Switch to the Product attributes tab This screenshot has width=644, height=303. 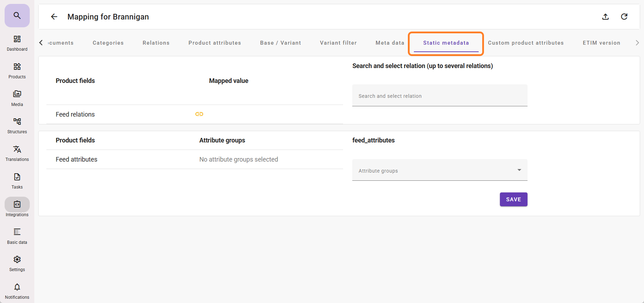[215, 43]
